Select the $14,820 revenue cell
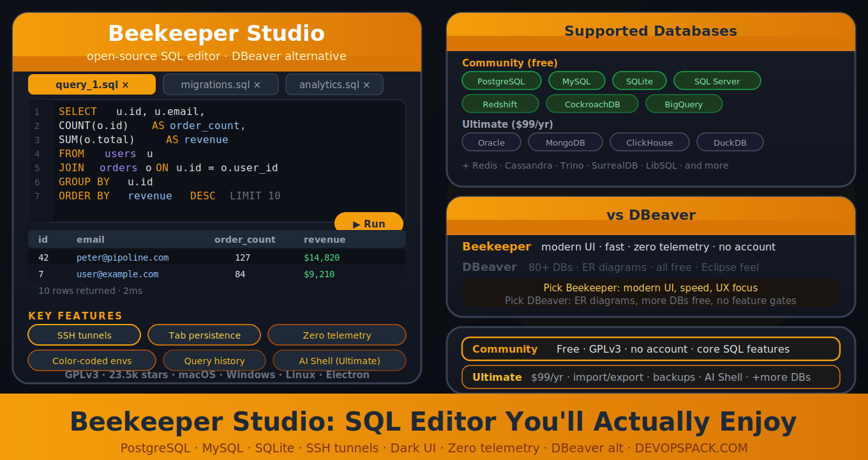 click(322, 257)
